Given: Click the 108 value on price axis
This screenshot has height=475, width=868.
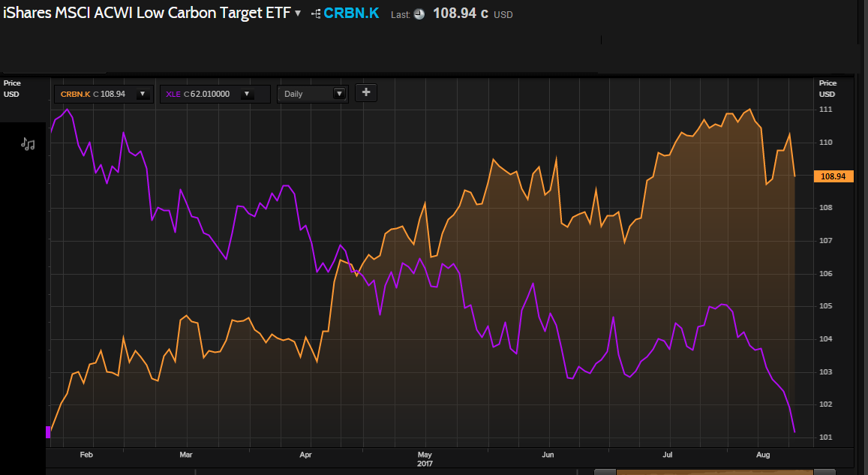Looking at the screenshot, I should point(825,208).
